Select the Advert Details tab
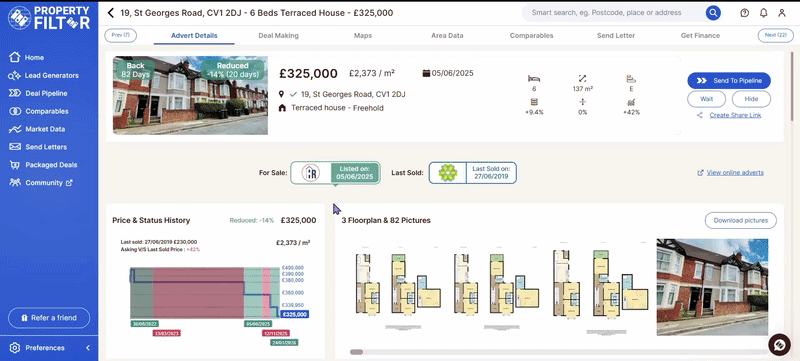Image resolution: width=800 pixels, height=361 pixels. click(194, 36)
